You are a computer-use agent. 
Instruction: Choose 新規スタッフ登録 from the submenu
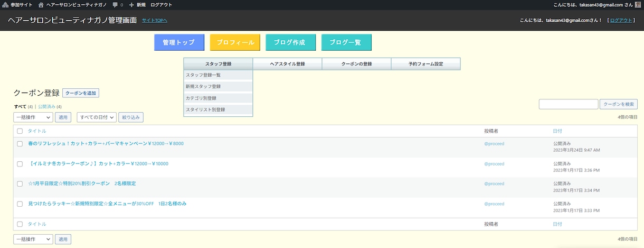point(218,86)
